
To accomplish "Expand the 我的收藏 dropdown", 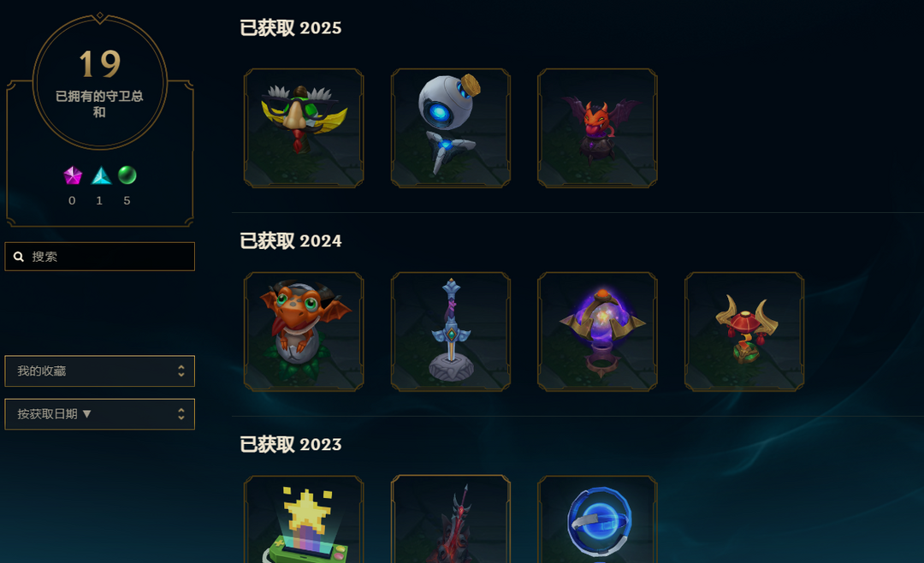I will click(x=99, y=370).
